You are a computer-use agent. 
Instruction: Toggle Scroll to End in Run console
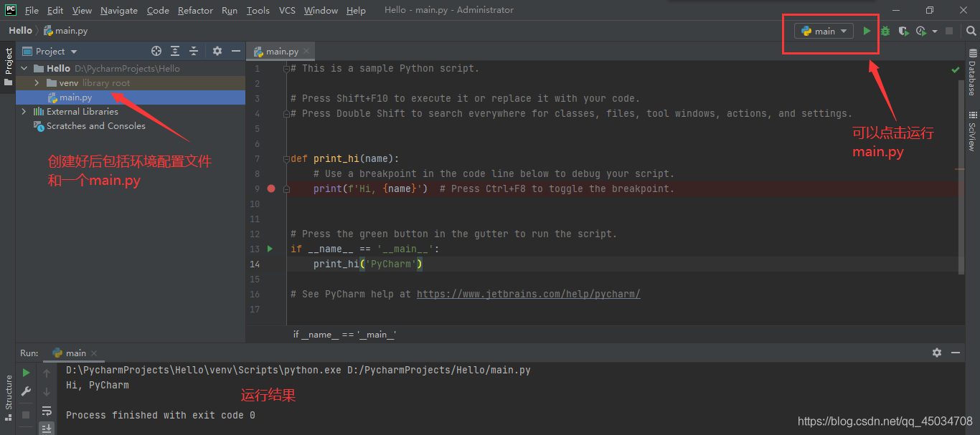pyautogui.click(x=47, y=428)
